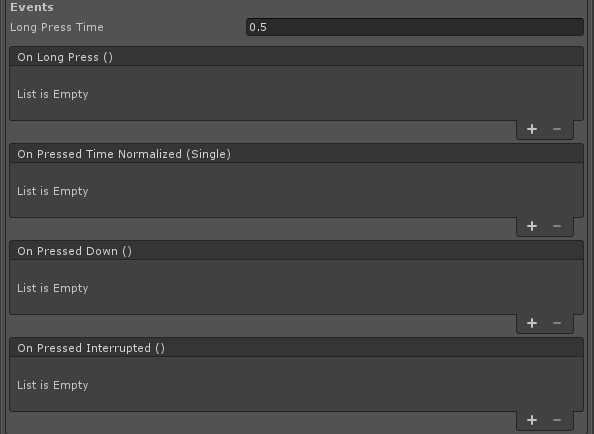This screenshot has width=594, height=434.
Task: Click empty list under On Pressed Time Normalized
Action: [296, 190]
